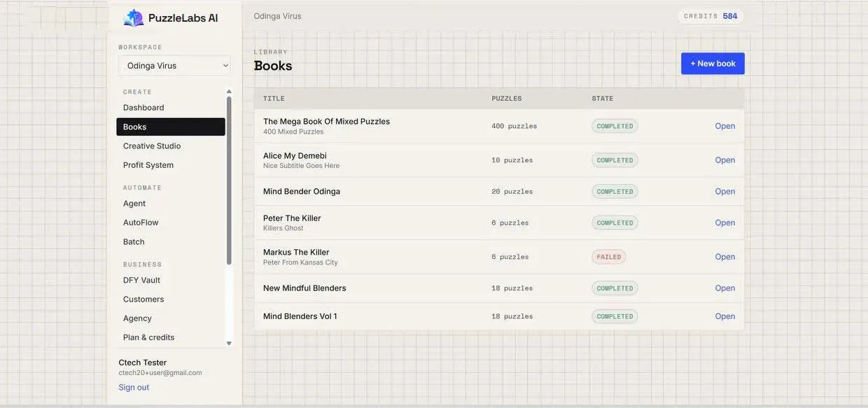Click the Credits 584 badge

coord(710,16)
